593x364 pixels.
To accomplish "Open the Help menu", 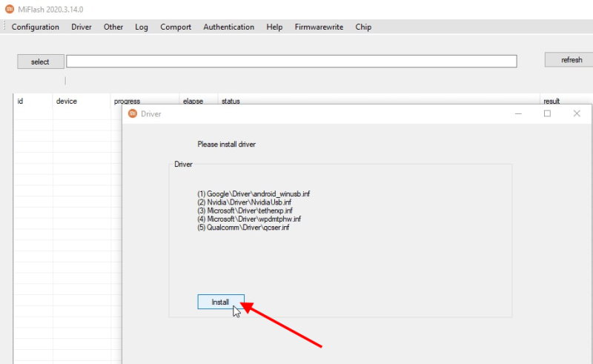I will [x=274, y=27].
